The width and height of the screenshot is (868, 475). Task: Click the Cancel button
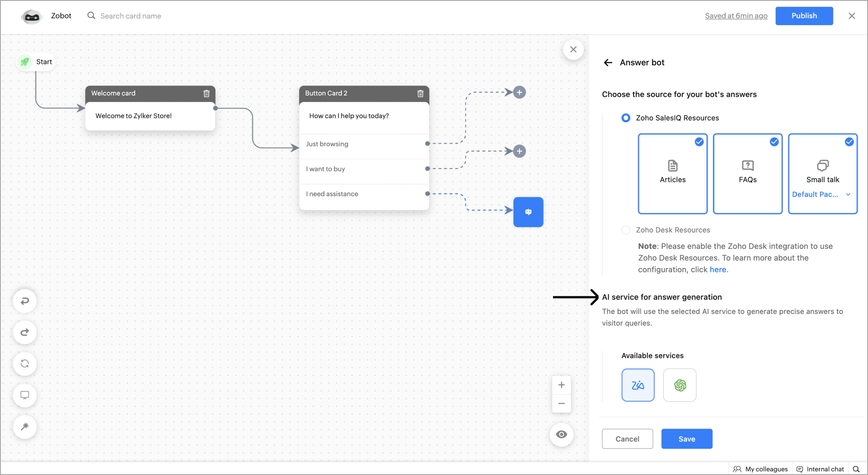627,439
